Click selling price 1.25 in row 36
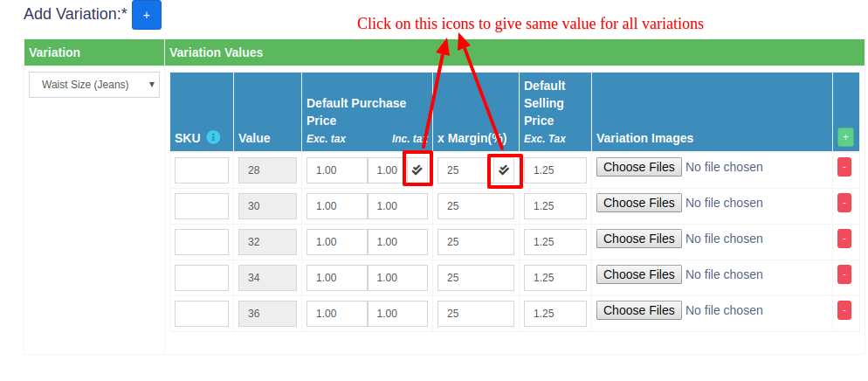Screen dimensions: 868x381 [555, 314]
